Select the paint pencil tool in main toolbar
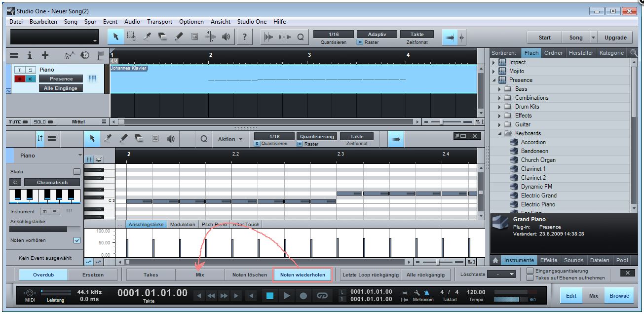644x314 pixels. click(179, 37)
